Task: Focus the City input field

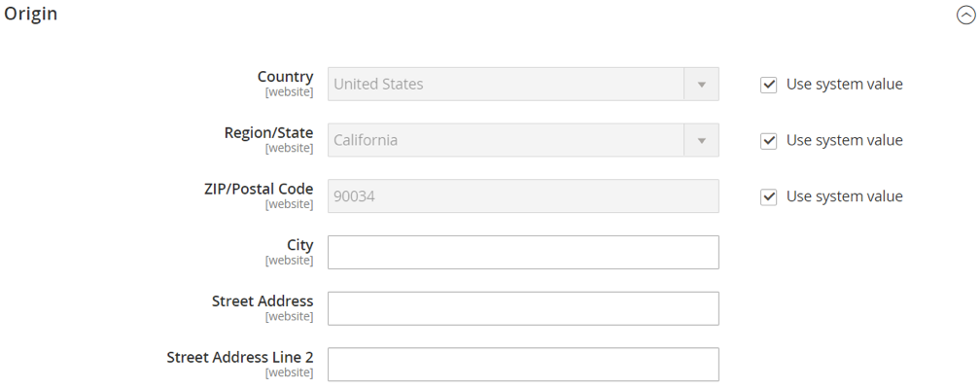Action: (x=523, y=252)
